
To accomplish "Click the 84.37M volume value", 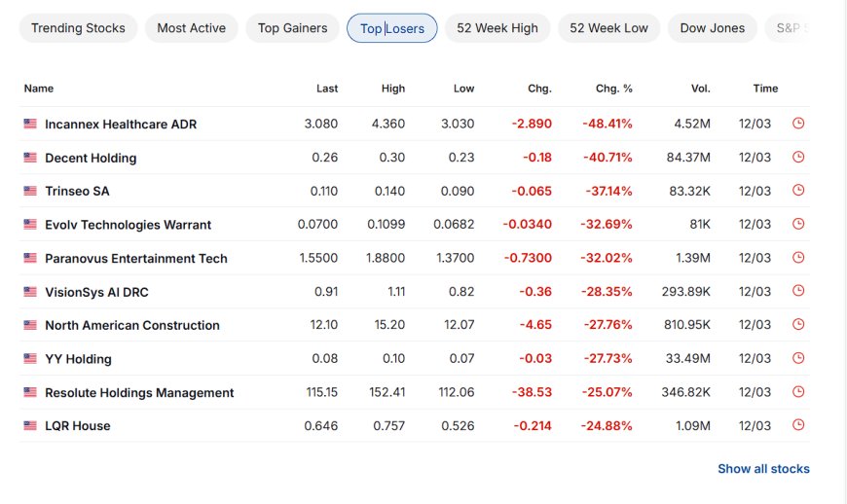I will [688, 158].
